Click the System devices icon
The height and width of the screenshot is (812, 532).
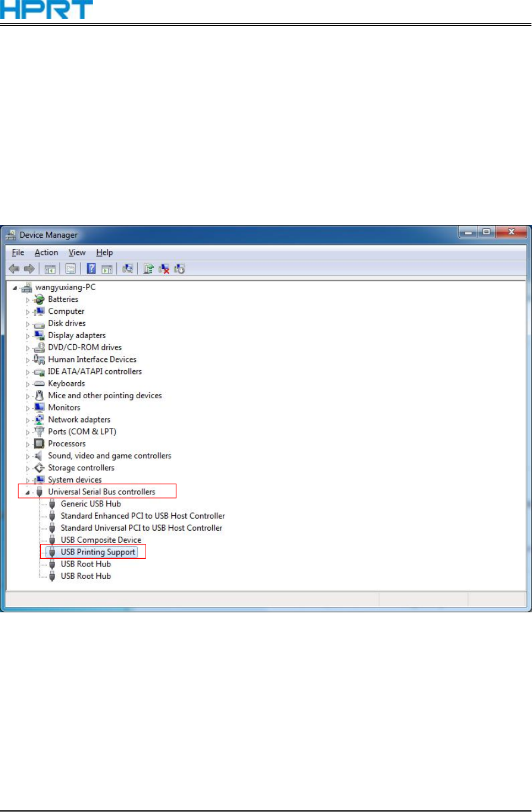[39, 480]
